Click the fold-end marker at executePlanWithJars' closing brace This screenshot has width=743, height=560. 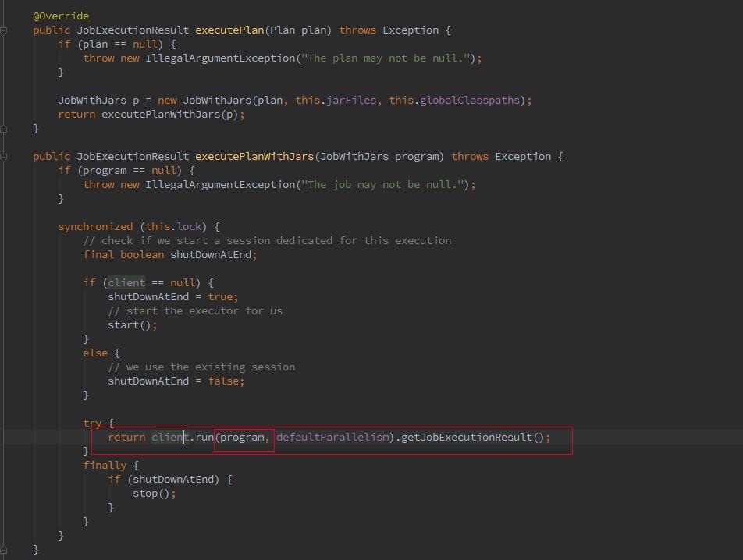coord(4,550)
